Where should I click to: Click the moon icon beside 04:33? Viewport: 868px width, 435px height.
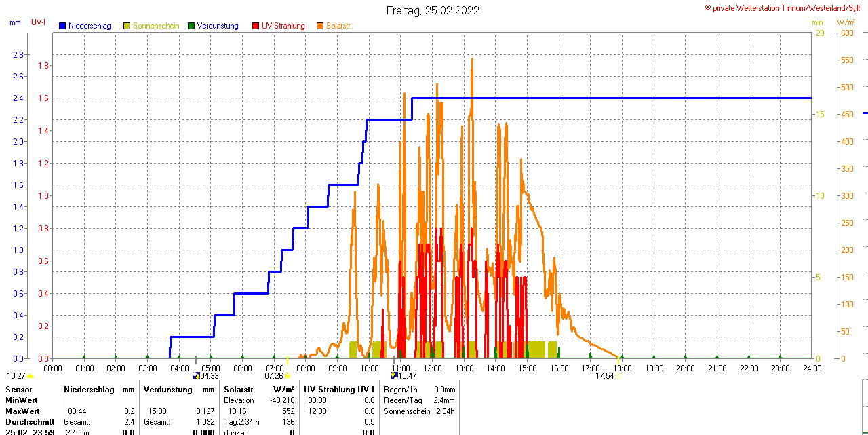[196, 375]
